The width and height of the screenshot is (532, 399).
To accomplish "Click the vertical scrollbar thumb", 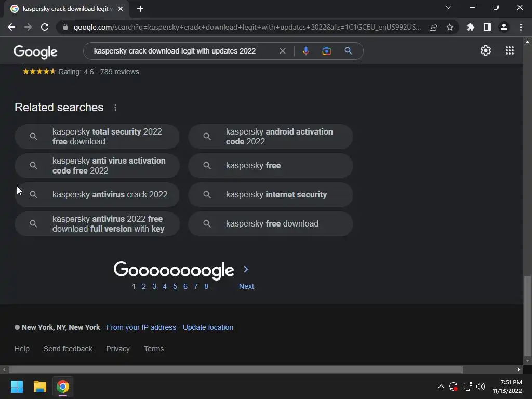I will (527, 316).
